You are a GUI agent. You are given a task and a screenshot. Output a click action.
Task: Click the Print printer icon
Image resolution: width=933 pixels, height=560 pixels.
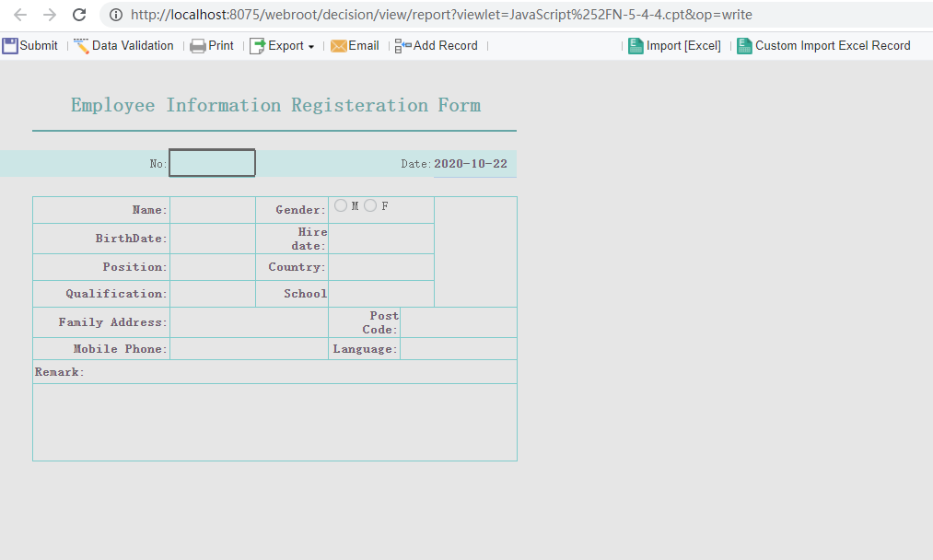pyautogui.click(x=197, y=46)
